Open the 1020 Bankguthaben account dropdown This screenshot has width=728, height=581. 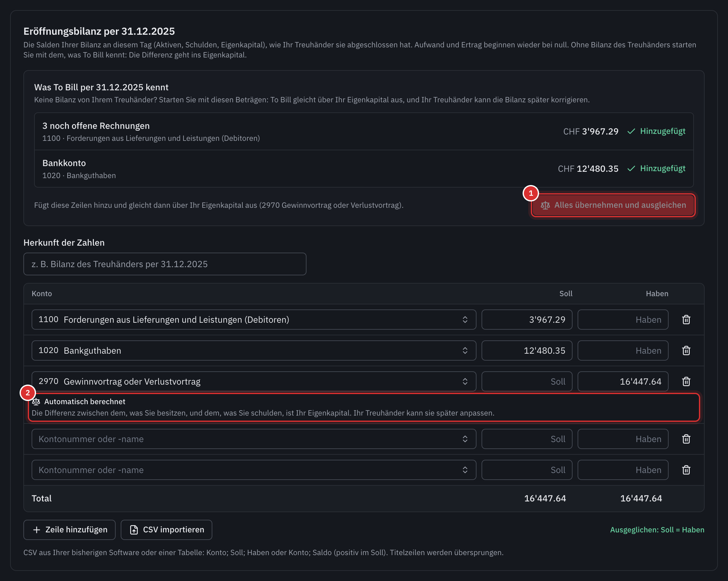tap(254, 350)
